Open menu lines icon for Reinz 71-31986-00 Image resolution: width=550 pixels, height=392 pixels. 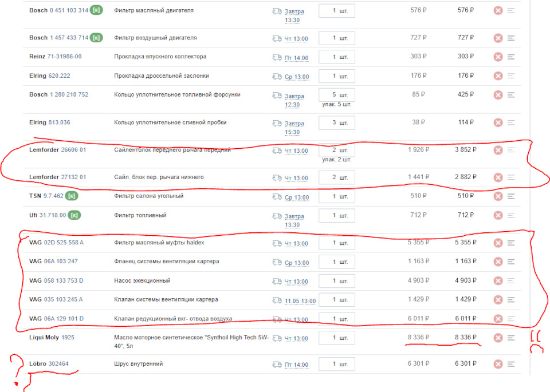(511, 57)
